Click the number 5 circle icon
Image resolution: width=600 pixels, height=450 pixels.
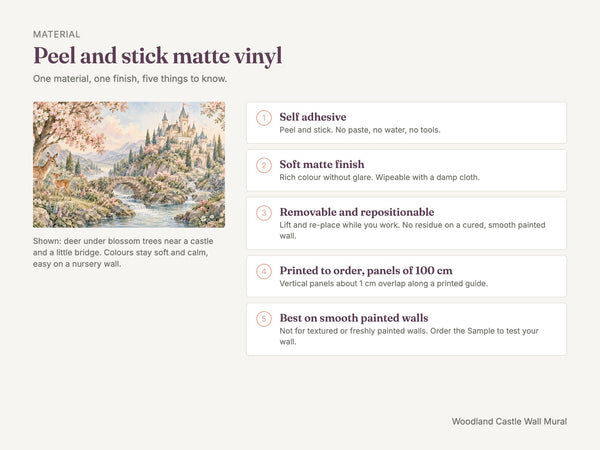[x=264, y=319]
